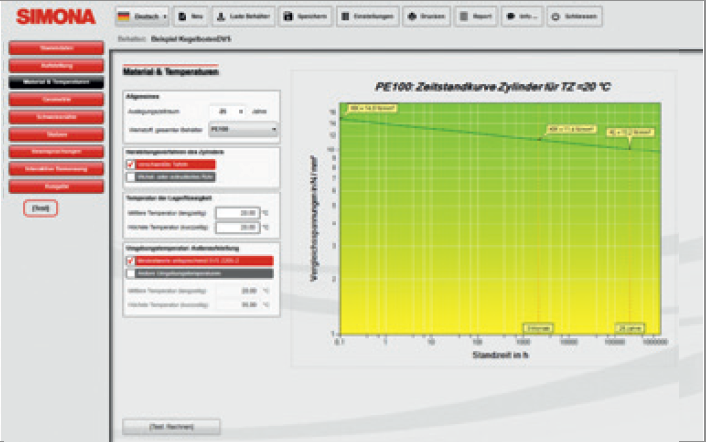This screenshot has width=706, height=442.
Task: Click the Schliessen power icon
Action: 574,17
